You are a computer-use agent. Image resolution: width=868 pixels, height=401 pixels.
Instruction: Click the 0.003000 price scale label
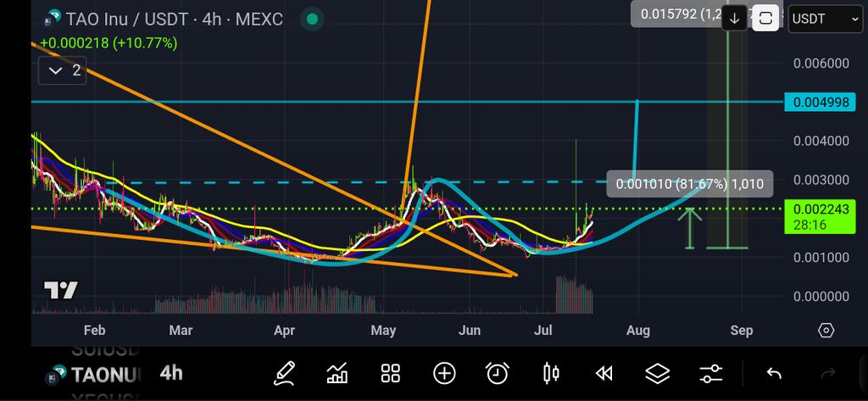(821, 180)
